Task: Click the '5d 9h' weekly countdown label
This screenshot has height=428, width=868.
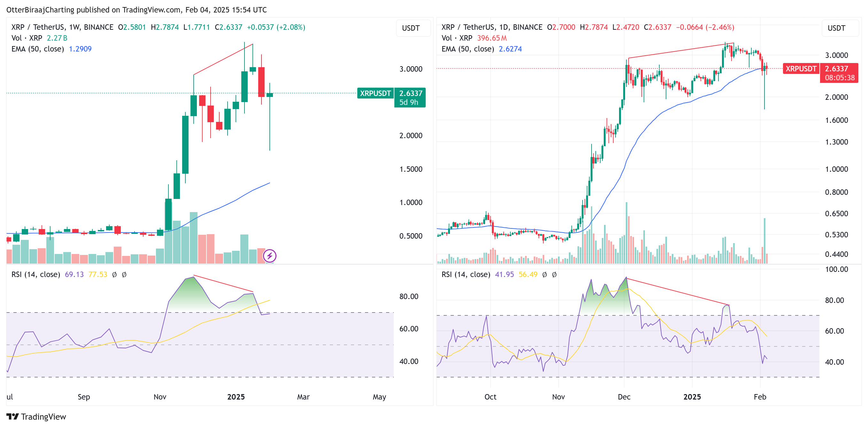Action: click(409, 102)
